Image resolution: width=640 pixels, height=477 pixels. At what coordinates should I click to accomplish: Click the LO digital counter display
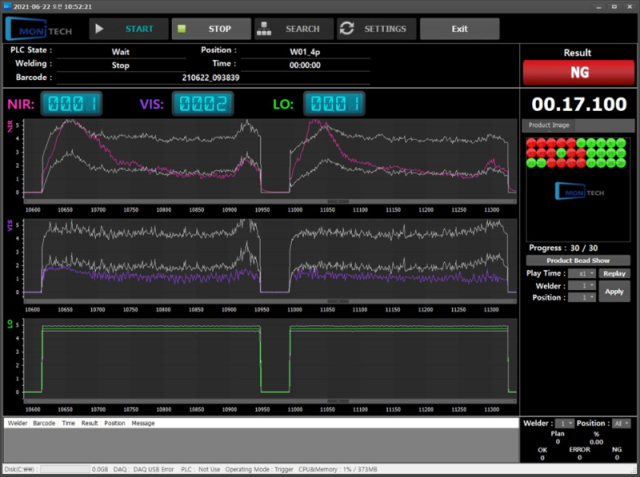(334, 104)
